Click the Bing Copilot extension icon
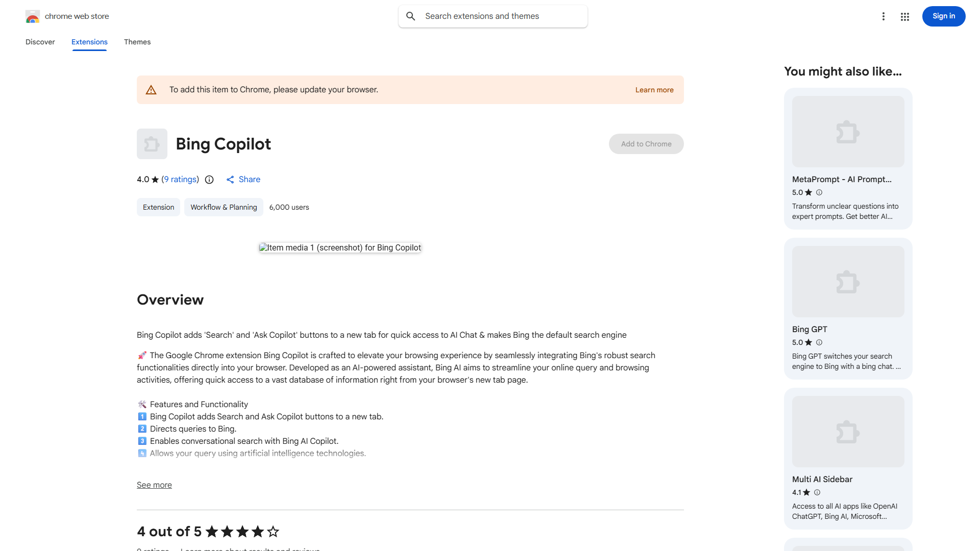 [152, 144]
